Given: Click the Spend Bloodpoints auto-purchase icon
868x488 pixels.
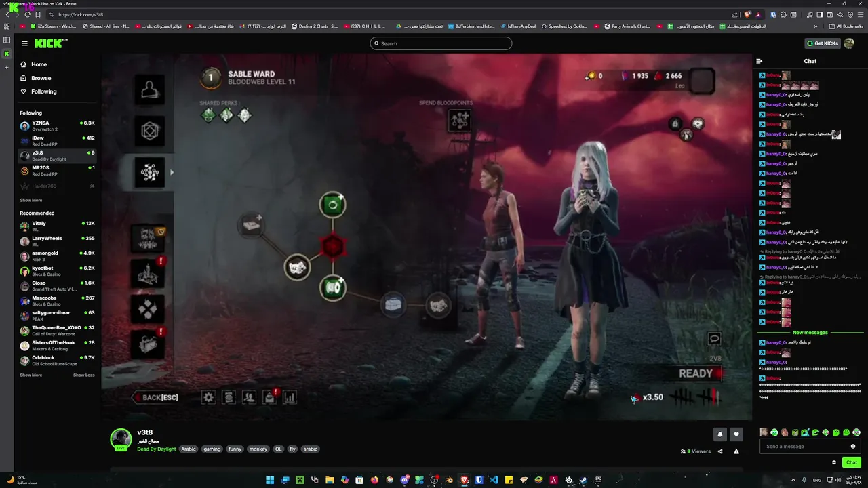Looking at the screenshot, I should click(460, 121).
